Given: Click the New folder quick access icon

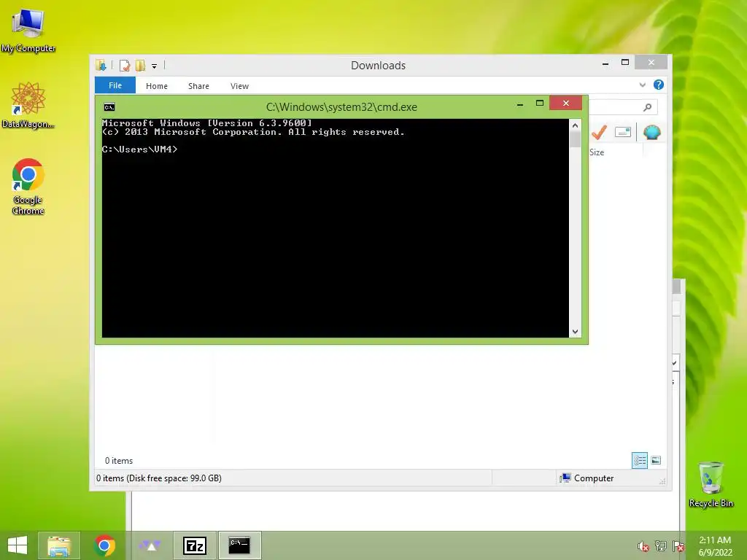Looking at the screenshot, I should pos(140,65).
